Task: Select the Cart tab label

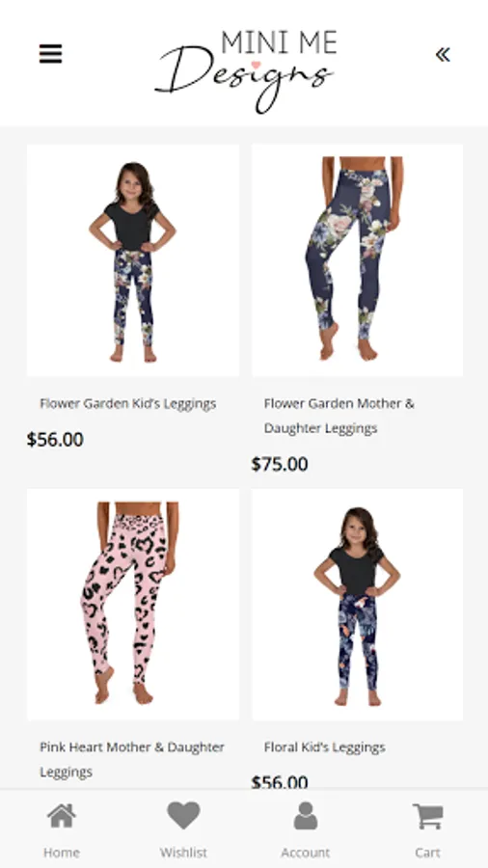Action: [x=427, y=853]
